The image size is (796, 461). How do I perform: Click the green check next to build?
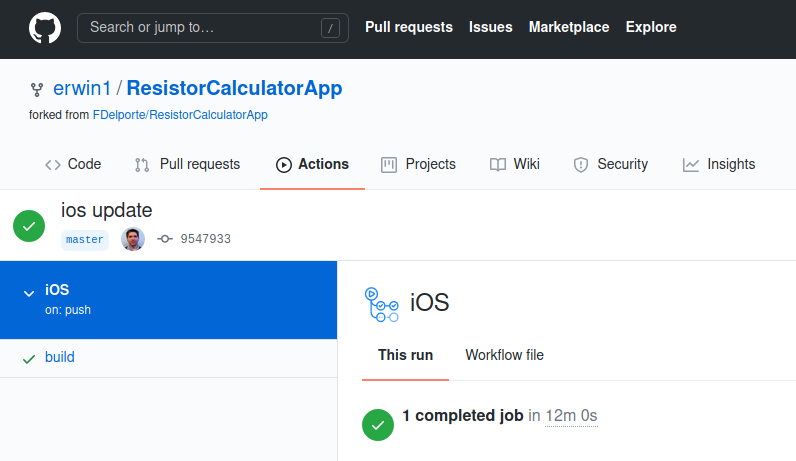(x=29, y=359)
